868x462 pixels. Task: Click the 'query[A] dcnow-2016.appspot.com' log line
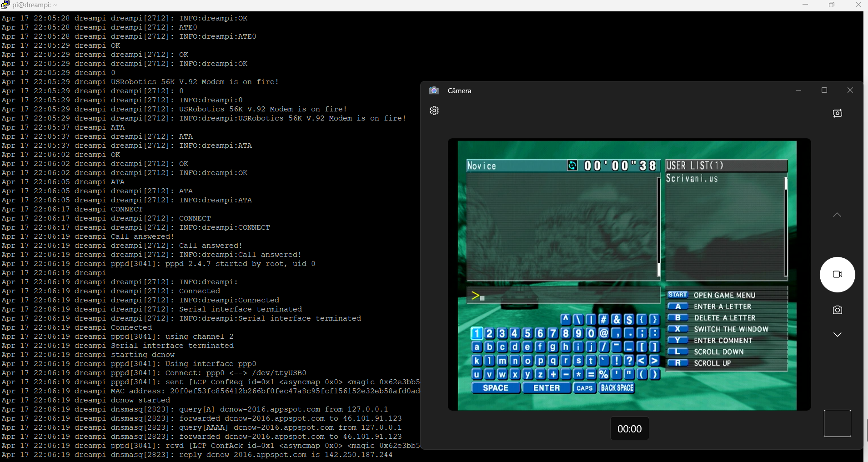pyautogui.click(x=195, y=409)
